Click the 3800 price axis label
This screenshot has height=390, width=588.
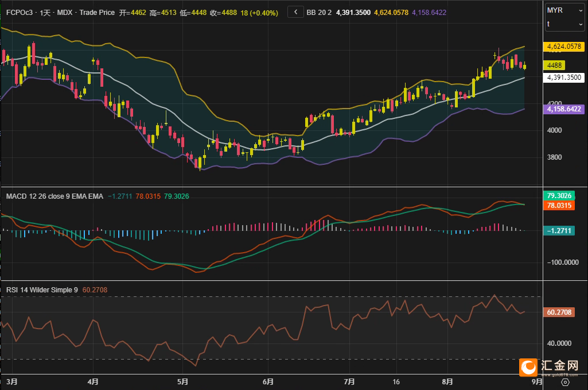554,157
